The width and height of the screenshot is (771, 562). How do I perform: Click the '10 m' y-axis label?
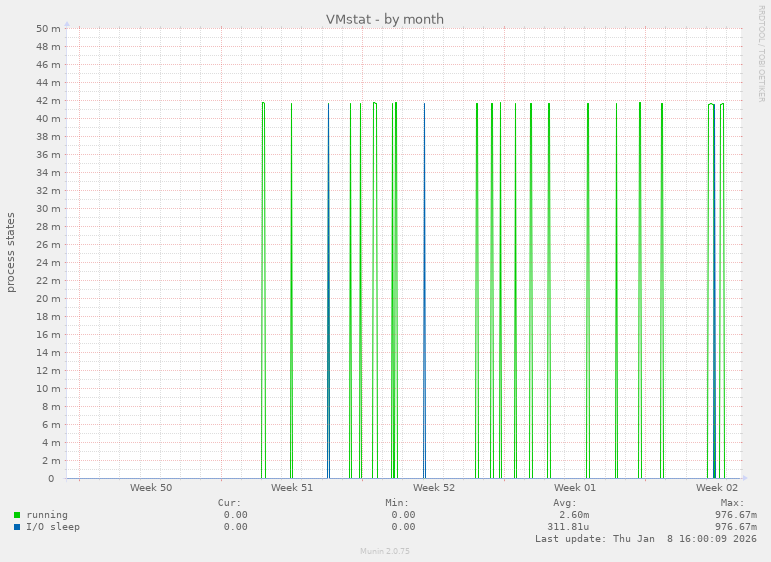click(x=48, y=388)
